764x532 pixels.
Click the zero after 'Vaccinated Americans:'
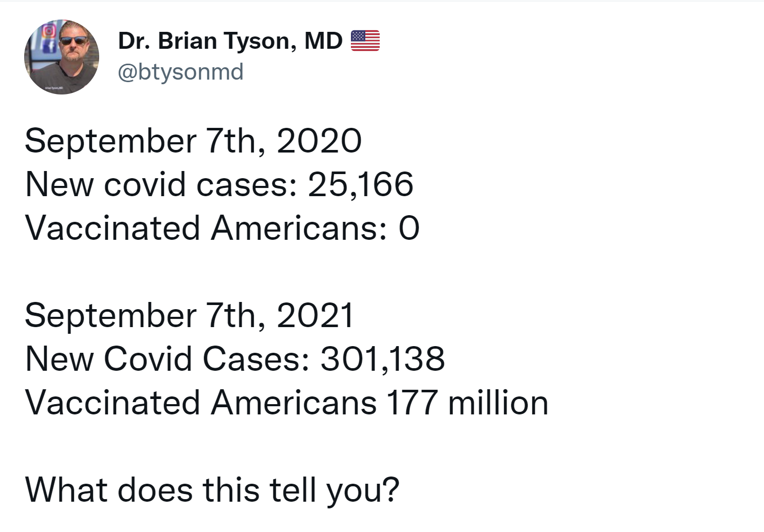409,229
